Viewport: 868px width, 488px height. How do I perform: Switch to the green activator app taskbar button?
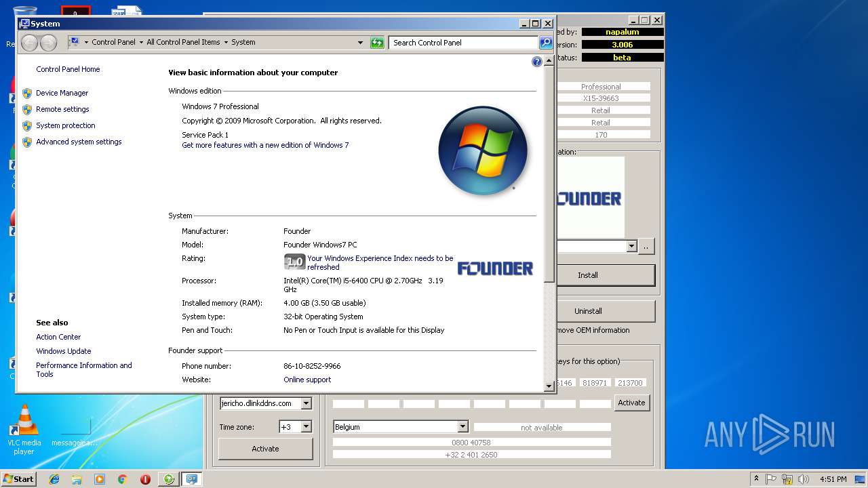(x=169, y=479)
